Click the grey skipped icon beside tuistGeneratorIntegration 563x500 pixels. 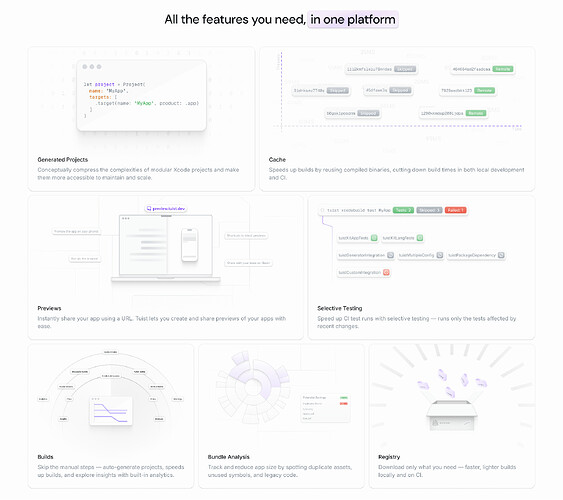[x=390, y=255]
